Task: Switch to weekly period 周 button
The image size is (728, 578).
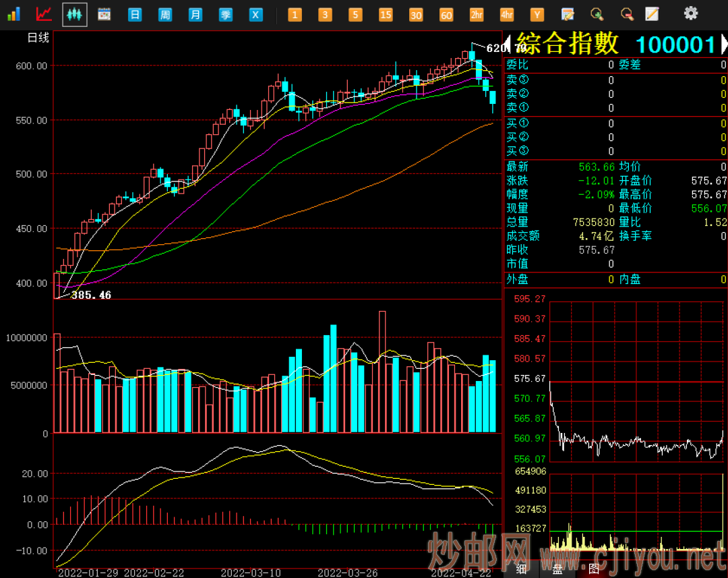Action: click(x=165, y=14)
